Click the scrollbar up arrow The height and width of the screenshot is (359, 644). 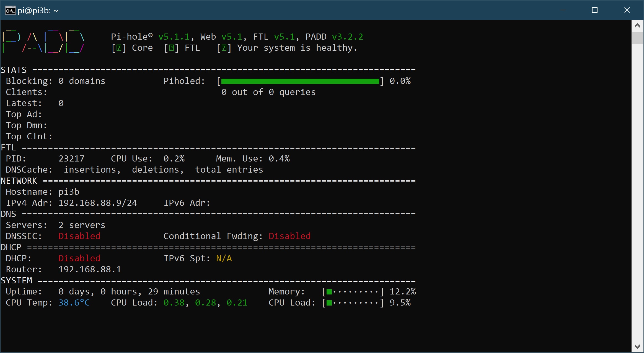[x=637, y=26]
